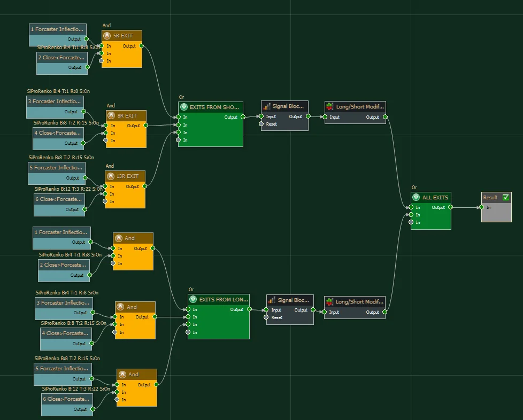This screenshot has height=420, width=523.
Task: Click the Output port of 8R EXIT
Action: click(146, 126)
